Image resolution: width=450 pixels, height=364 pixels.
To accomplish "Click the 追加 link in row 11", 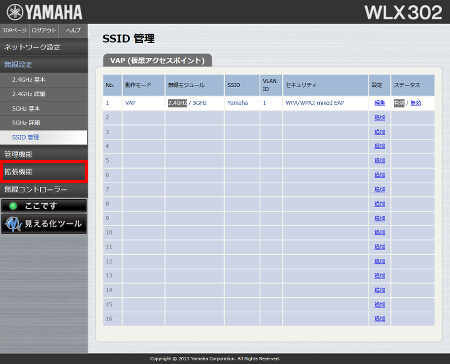I will click(x=380, y=247).
